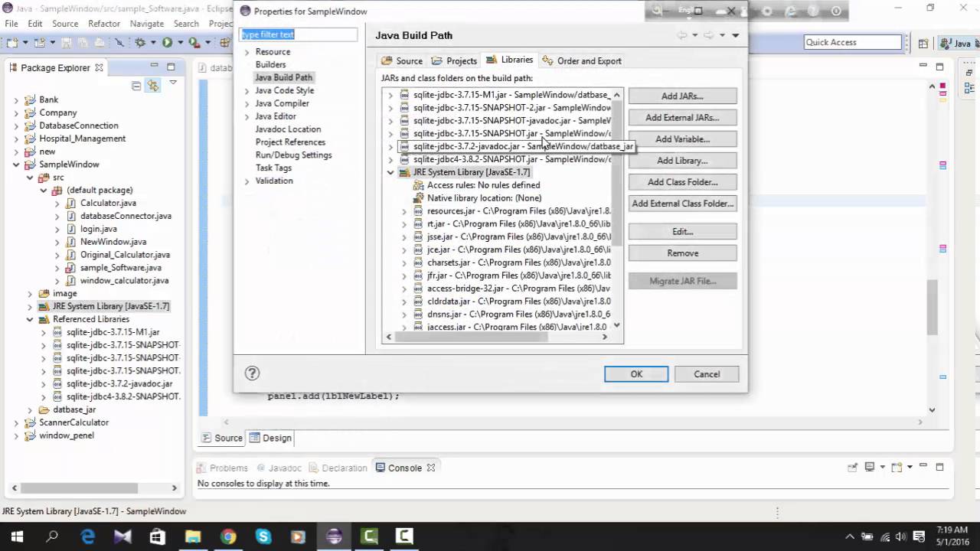Minimize the Package Explorer view
The height and width of the screenshot is (551, 980).
click(x=154, y=67)
